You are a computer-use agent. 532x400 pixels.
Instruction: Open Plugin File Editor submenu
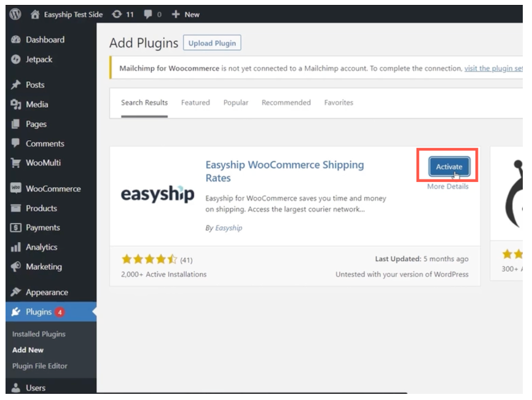point(40,366)
